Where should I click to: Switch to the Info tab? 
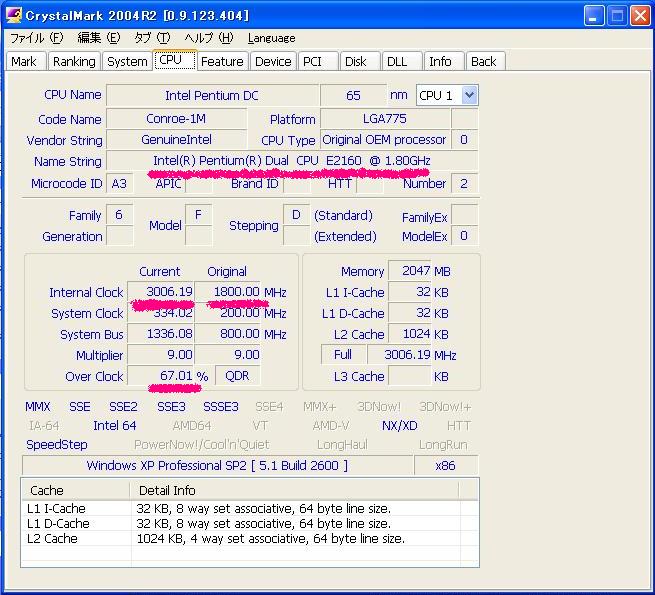(444, 61)
